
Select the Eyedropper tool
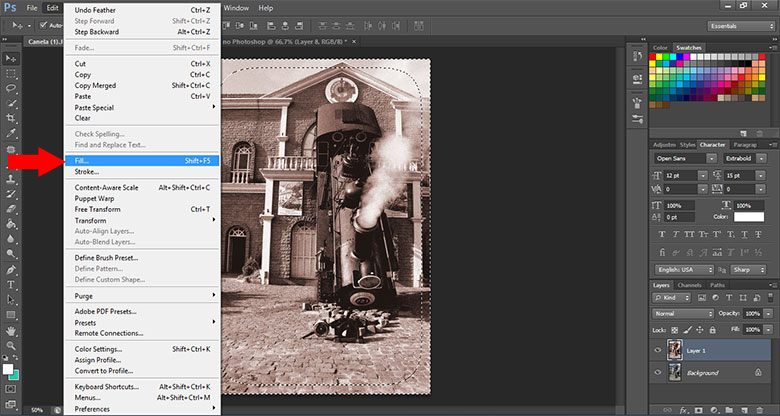[11, 133]
